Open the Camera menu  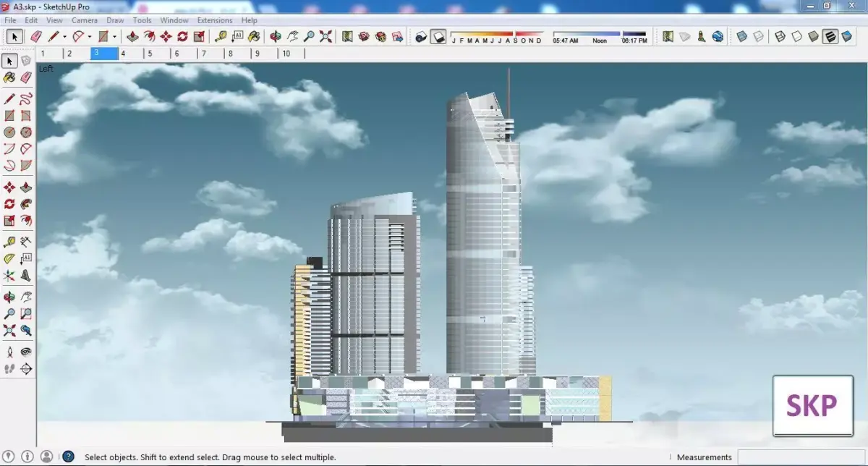coord(85,20)
